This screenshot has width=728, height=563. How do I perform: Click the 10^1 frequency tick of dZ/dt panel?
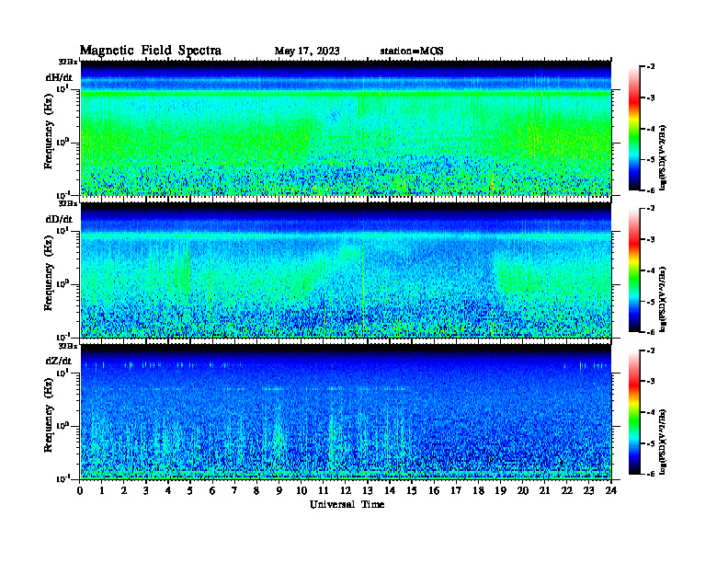[63, 372]
